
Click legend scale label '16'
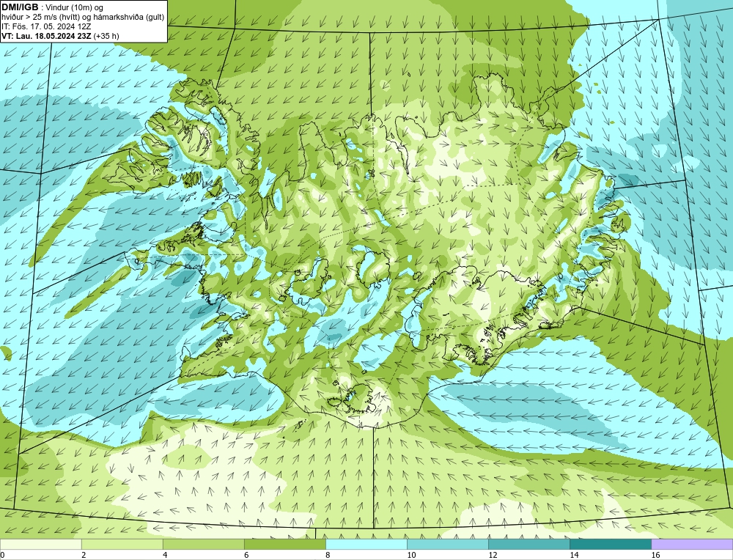click(x=655, y=555)
